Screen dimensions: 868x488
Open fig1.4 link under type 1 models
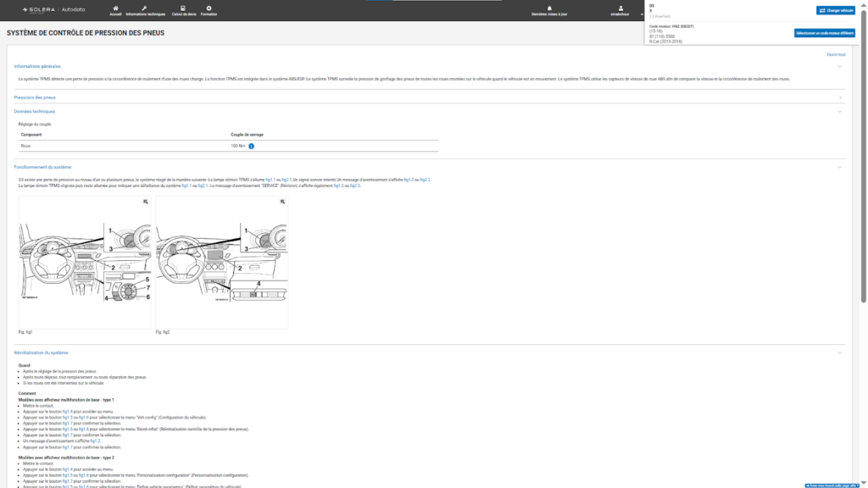pyautogui.click(x=68, y=412)
